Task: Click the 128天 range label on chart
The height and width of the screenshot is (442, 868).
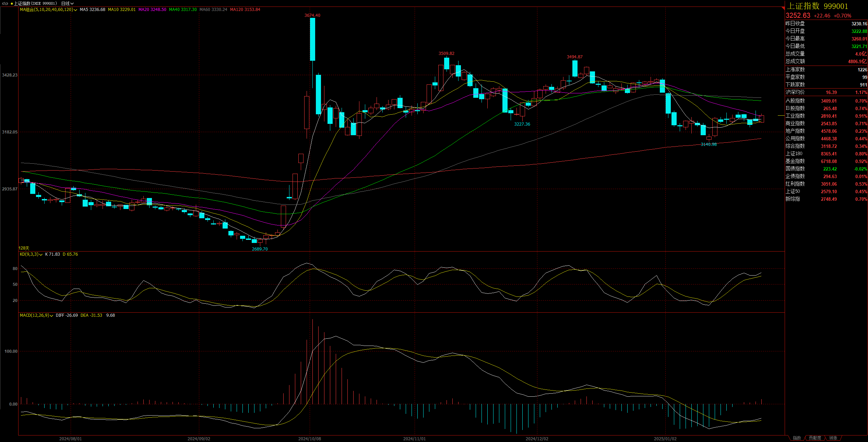Action: (24, 248)
